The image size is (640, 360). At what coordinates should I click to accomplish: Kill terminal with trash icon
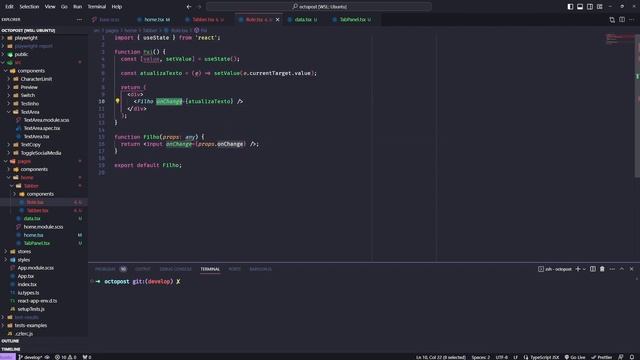click(x=602, y=269)
